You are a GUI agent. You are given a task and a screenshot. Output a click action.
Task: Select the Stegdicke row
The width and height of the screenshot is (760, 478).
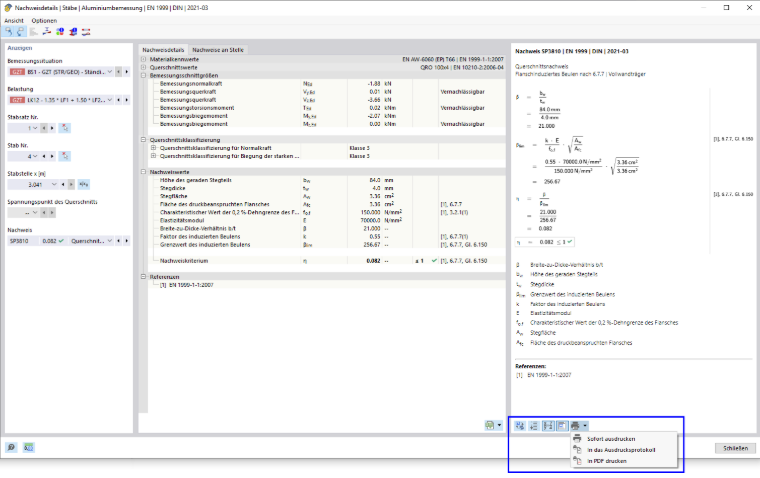click(327, 188)
